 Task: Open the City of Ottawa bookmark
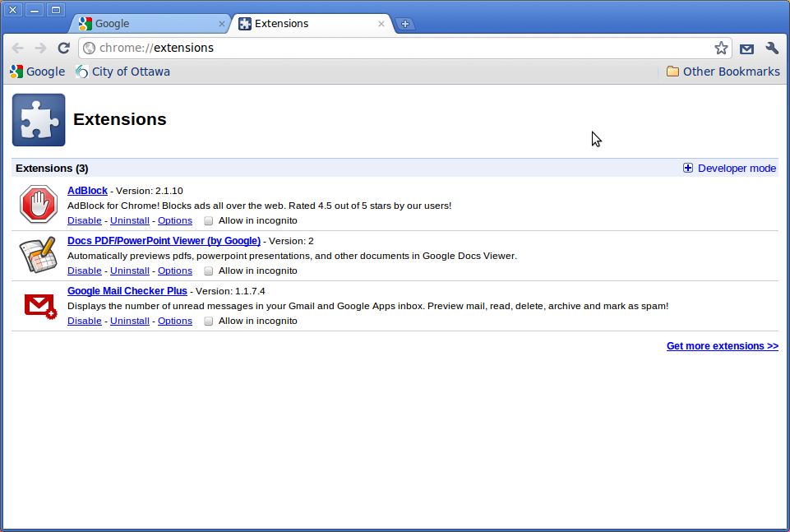coord(123,72)
